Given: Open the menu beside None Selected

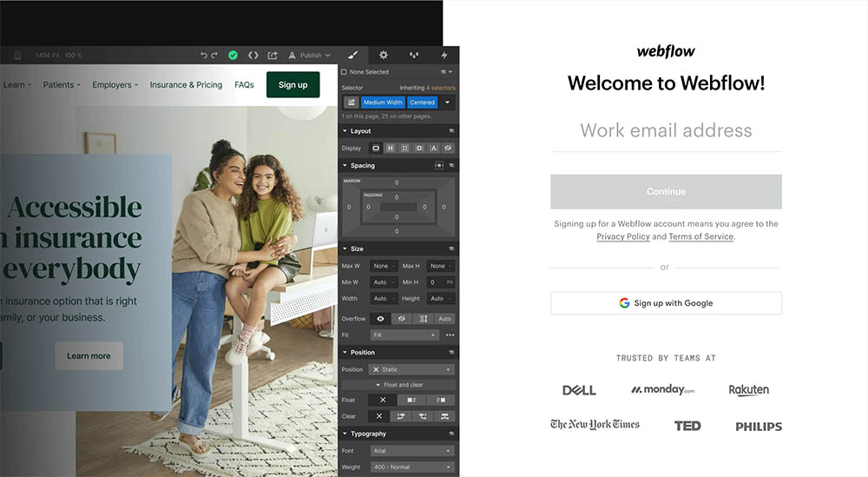Looking at the screenshot, I should coord(447,72).
